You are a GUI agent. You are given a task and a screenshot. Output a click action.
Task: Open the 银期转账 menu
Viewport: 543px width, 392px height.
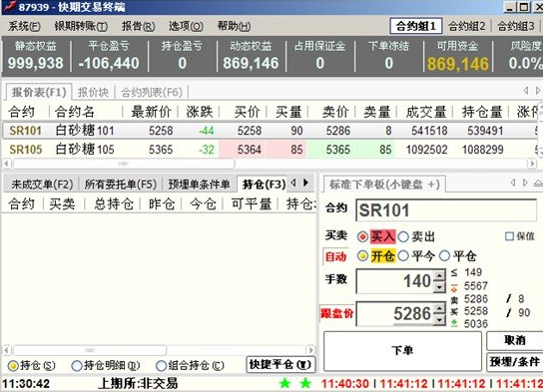pos(81,26)
